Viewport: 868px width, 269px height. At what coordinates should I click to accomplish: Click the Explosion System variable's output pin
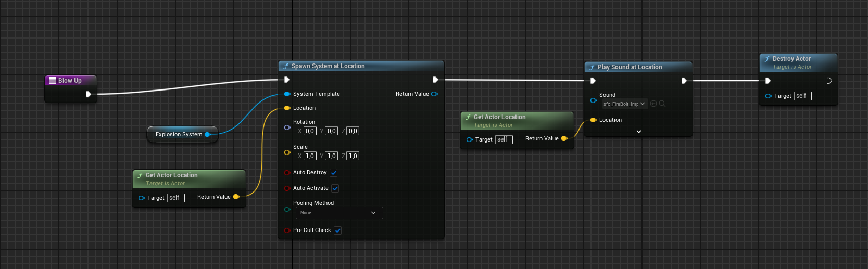(x=207, y=134)
